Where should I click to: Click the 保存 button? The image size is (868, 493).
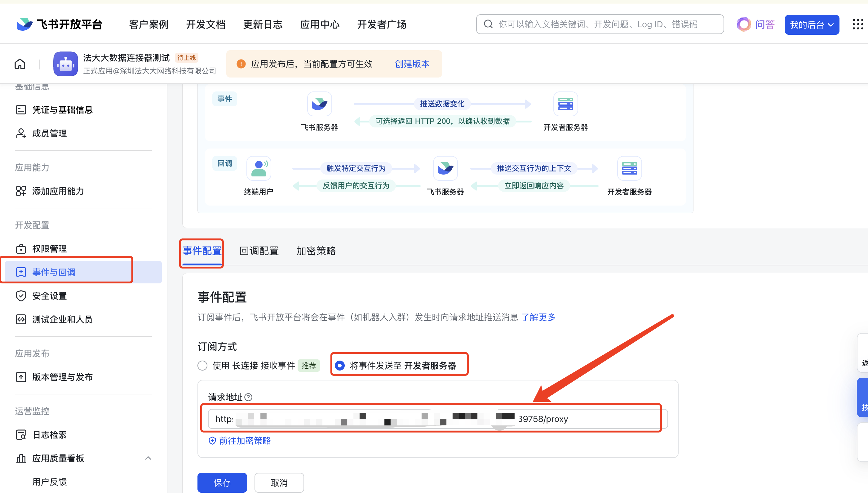pyautogui.click(x=222, y=482)
